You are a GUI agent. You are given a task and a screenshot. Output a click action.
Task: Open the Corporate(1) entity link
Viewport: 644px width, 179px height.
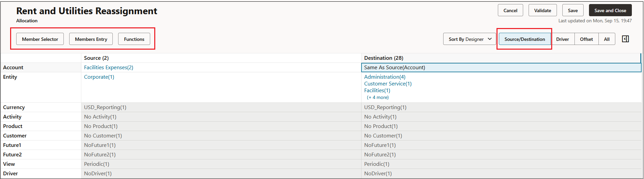coord(99,77)
